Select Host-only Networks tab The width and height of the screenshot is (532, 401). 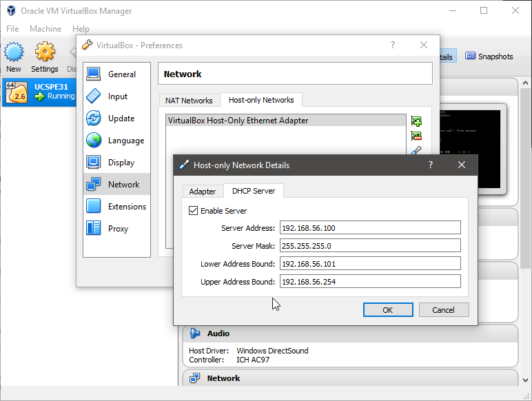[261, 100]
